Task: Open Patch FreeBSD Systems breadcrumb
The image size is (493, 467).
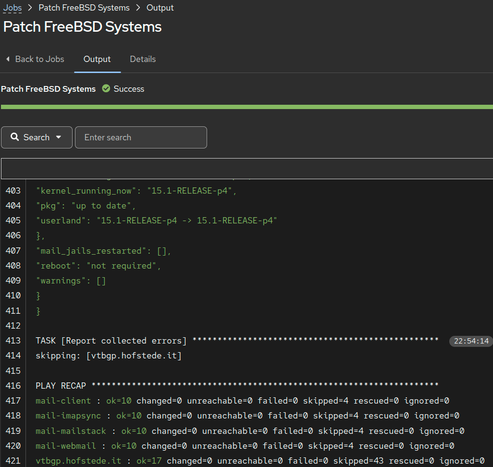Action: point(84,8)
